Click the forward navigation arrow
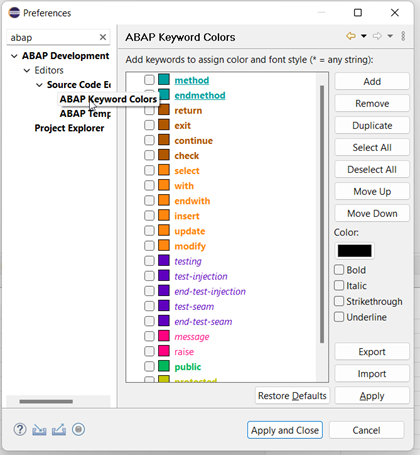The width and height of the screenshot is (420, 455). tap(377, 36)
